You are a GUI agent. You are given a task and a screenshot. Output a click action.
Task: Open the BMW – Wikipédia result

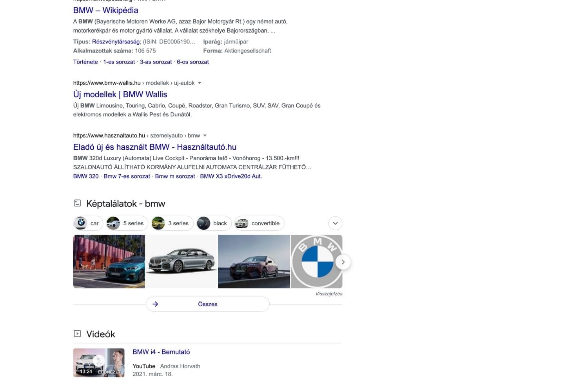(105, 10)
